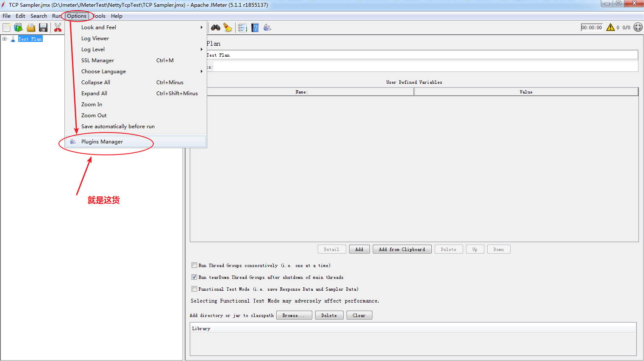Click the flask icon beside Test Plan
Image resolution: width=644 pixels, height=361 pixels.
point(13,39)
